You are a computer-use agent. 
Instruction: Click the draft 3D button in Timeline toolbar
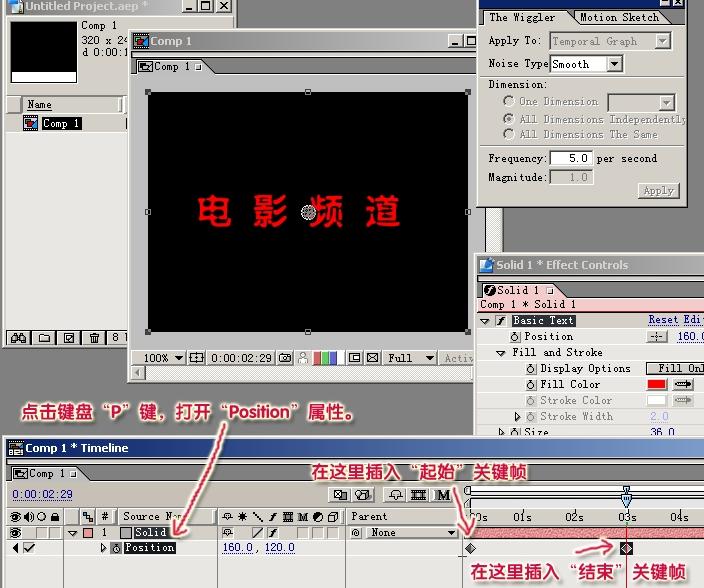click(x=362, y=495)
